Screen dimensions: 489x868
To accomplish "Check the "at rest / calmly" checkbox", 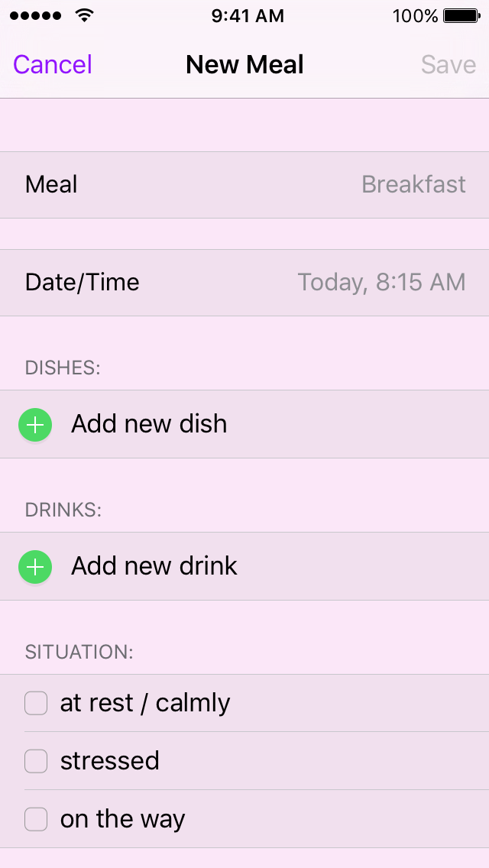I will 36,703.
